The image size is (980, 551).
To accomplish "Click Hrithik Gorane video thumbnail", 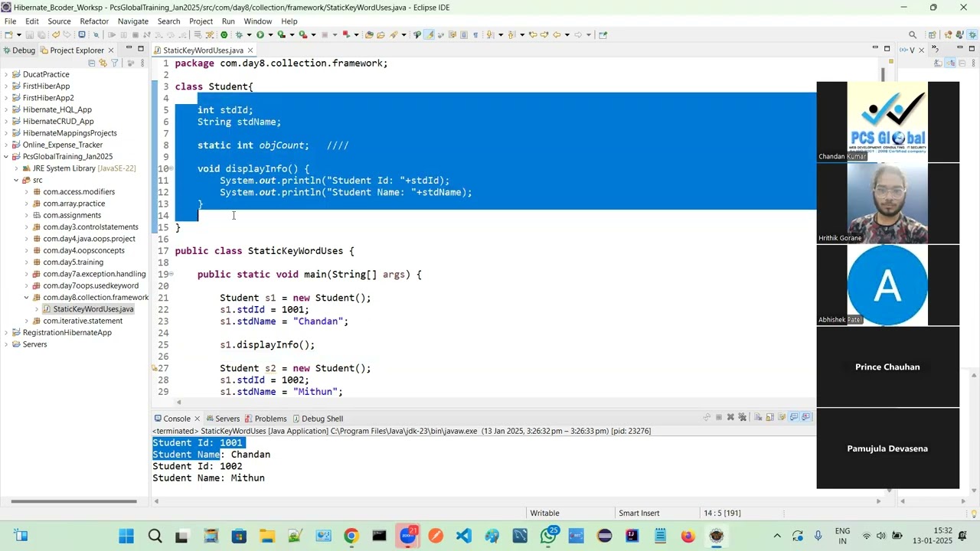I will point(887,204).
